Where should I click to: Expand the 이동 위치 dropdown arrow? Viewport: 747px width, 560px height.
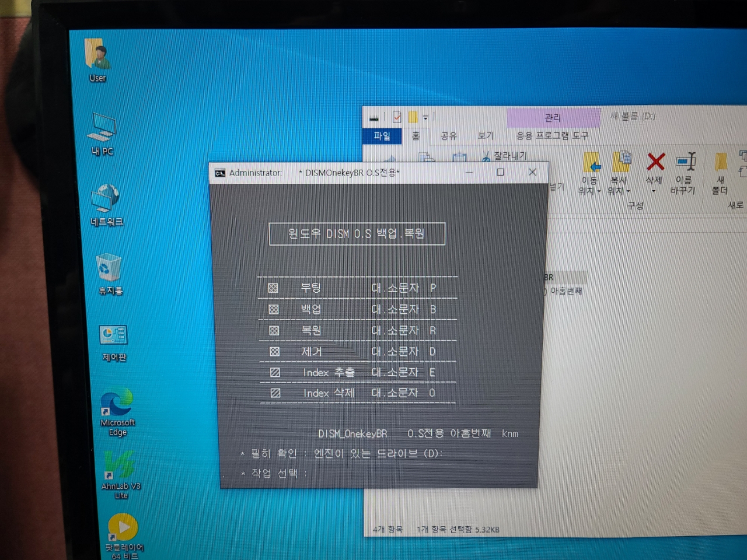click(599, 191)
